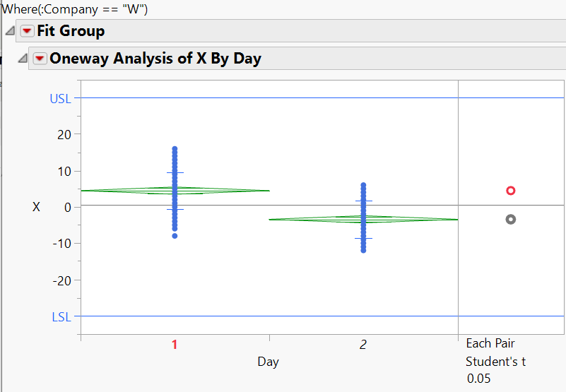Screen dimensions: 566x392
Task: Click the LSL reference line label
Action: (x=61, y=317)
